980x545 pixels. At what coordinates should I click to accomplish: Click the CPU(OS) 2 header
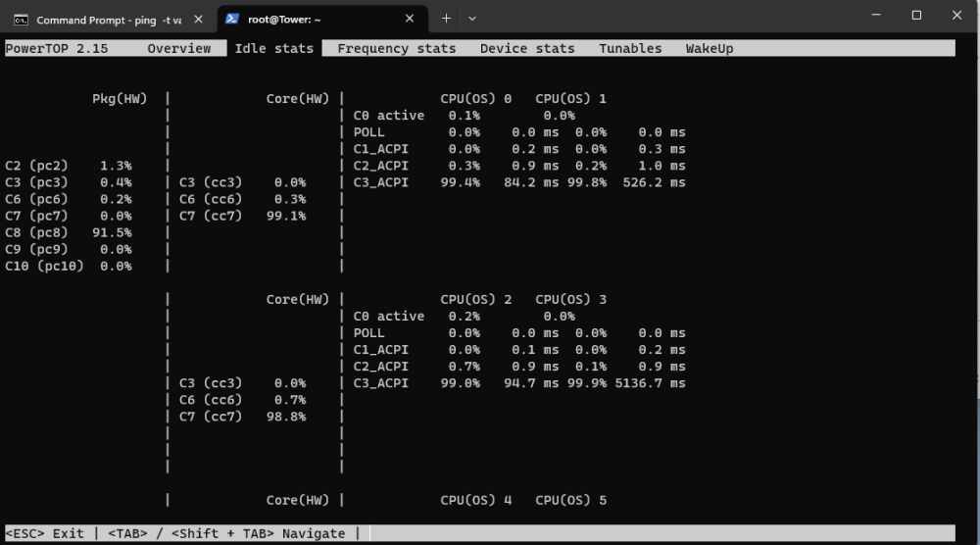tap(475, 299)
